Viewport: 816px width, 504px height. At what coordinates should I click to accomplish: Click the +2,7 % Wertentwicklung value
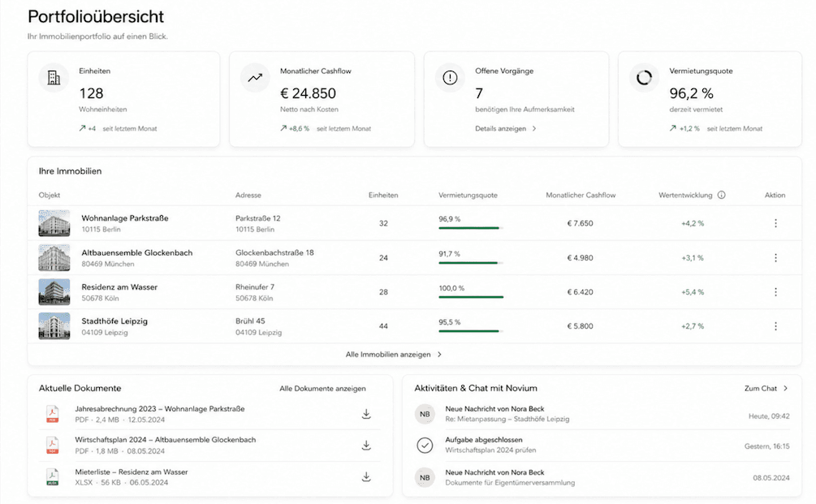tap(693, 326)
